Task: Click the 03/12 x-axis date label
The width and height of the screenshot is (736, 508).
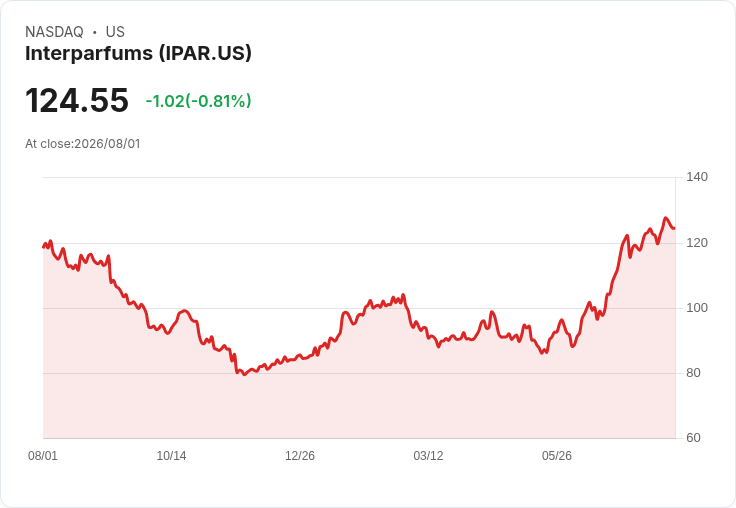Action: point(428,456)
